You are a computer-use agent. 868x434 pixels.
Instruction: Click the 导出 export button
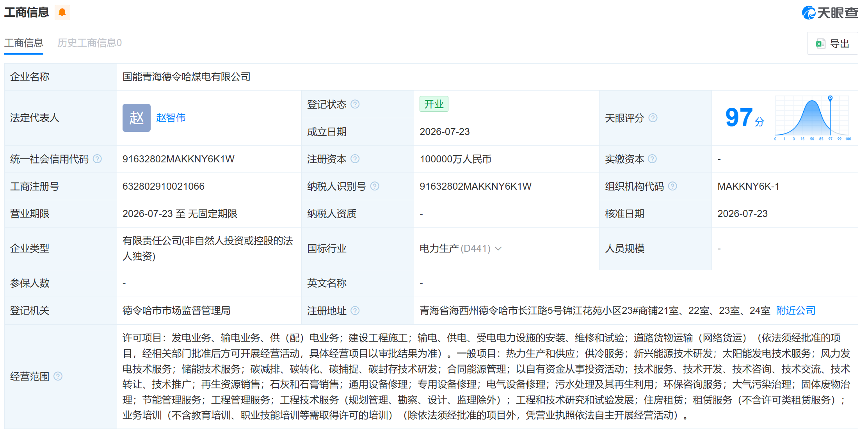point(832,43)
